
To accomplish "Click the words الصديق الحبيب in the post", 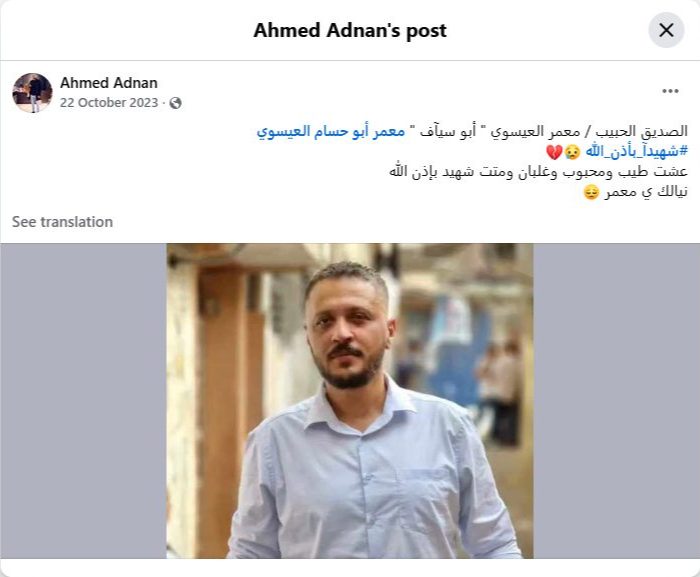I will click(x=642, y=132).
